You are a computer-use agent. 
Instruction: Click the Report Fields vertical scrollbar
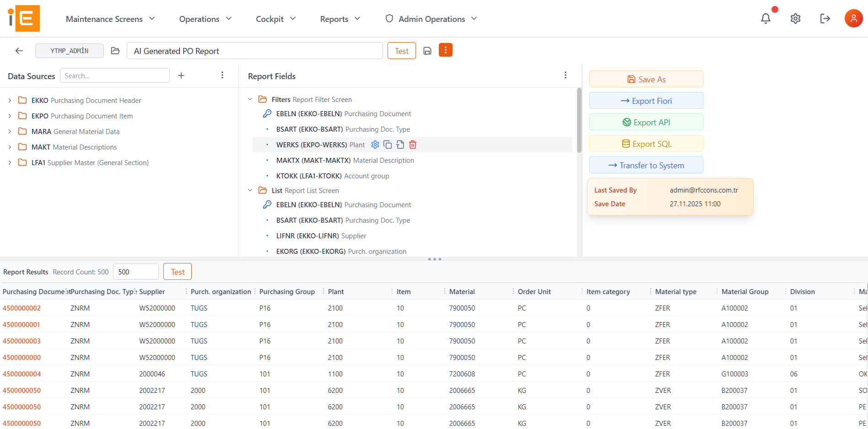tap(579, 120)
